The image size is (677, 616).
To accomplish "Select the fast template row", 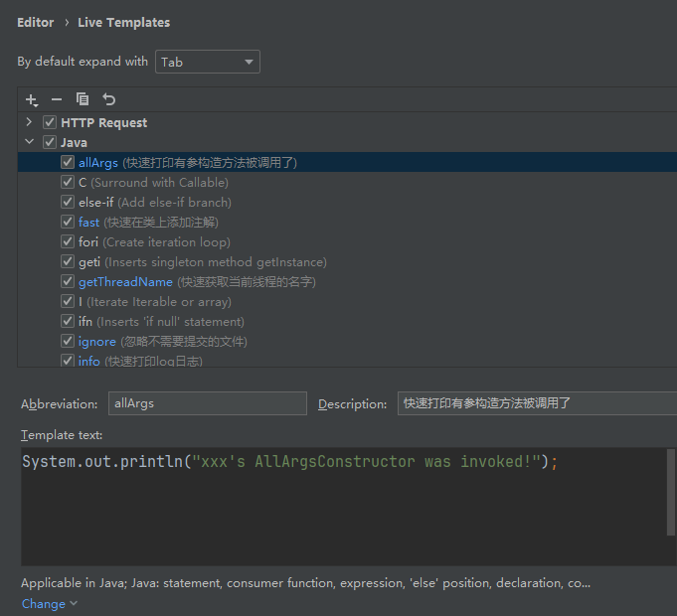I will click(x=347, y=222).
